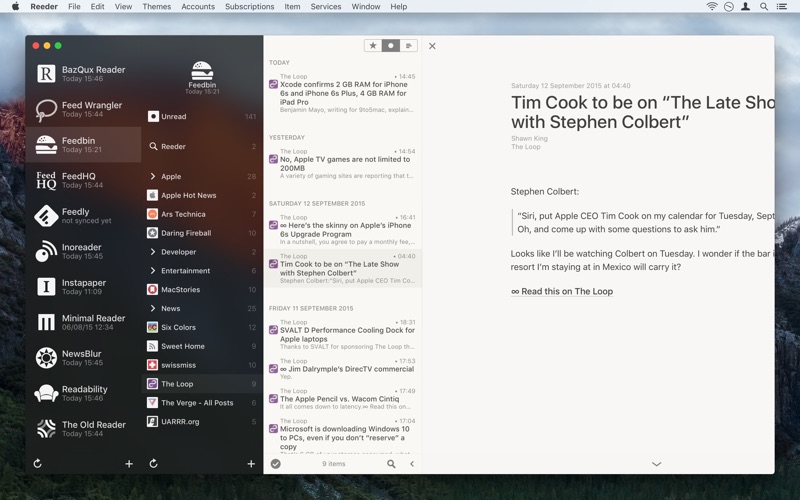Open the Subscriptions menu
Screen dimensions: 800x500
(x=249, y=7)
